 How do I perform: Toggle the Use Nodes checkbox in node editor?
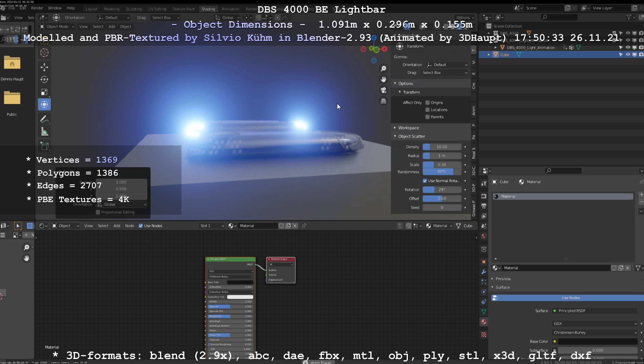click(141, 226)
